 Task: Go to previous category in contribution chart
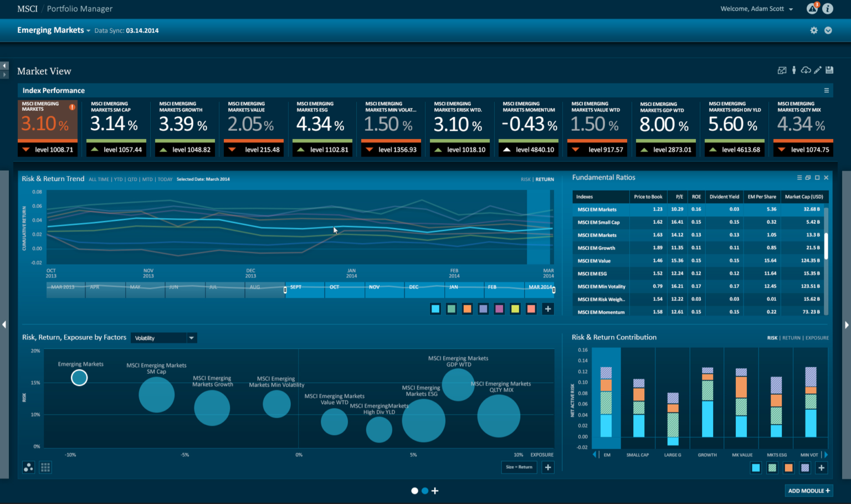coord(595,455)
